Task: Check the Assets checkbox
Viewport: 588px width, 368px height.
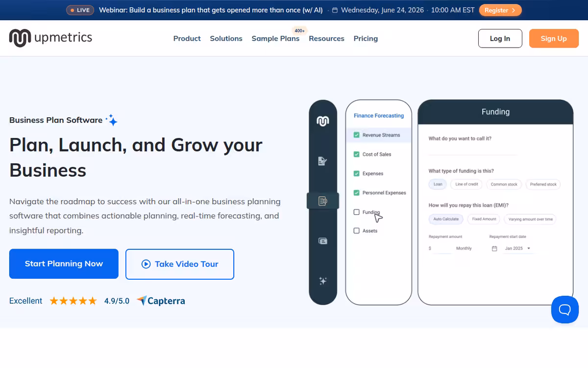Action: click(x=356, y=231)
